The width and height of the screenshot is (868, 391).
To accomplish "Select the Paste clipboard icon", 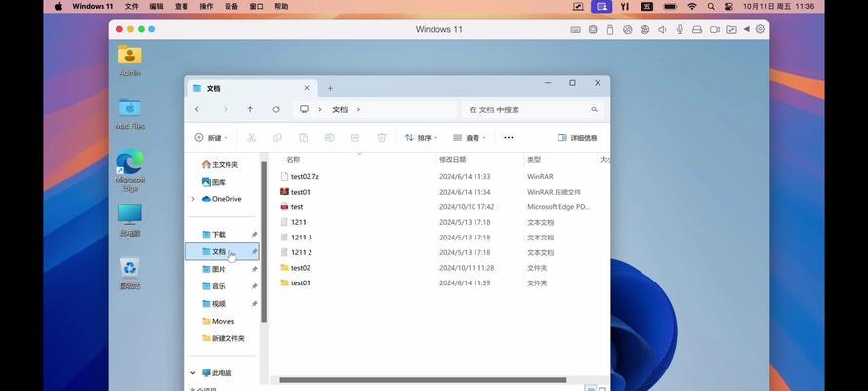I will tap(304, 138).
